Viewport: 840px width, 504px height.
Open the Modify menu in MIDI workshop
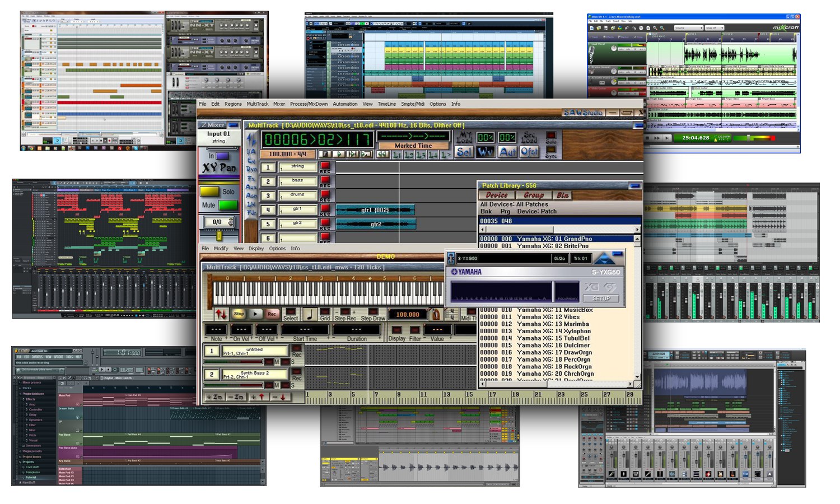[221, 248]
